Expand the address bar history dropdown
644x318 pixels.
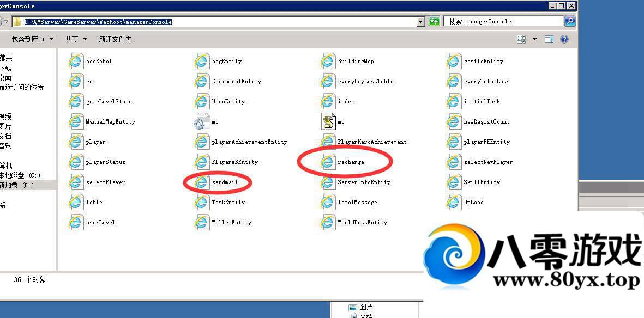(420, 22)
